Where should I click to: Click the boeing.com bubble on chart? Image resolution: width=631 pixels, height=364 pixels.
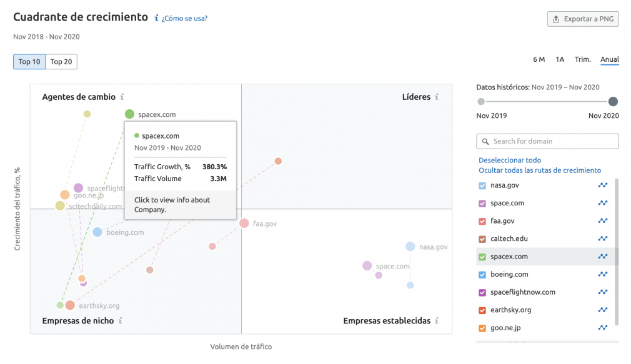pyautogui.click(x=97, y=232)
